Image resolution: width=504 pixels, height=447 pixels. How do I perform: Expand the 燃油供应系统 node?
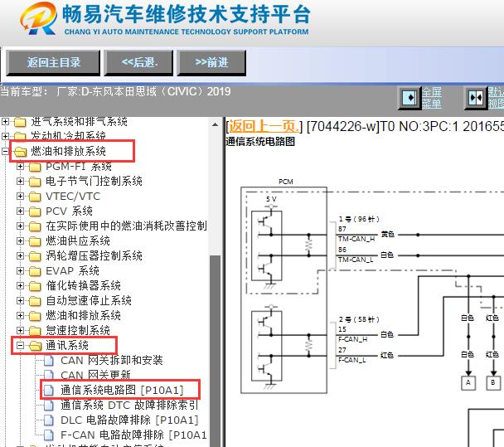pos(20,241)
